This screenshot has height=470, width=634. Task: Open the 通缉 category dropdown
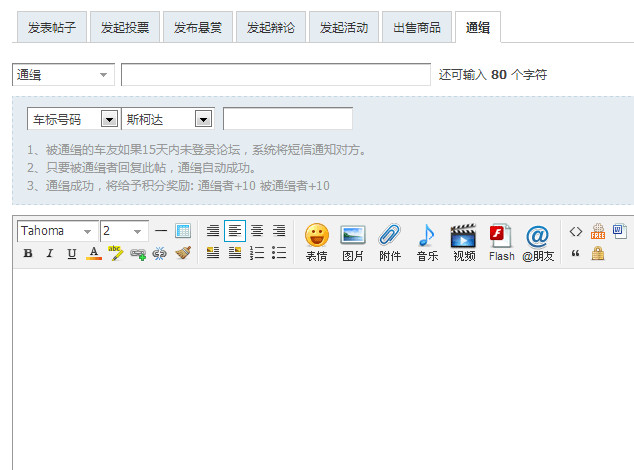point(63,74)
